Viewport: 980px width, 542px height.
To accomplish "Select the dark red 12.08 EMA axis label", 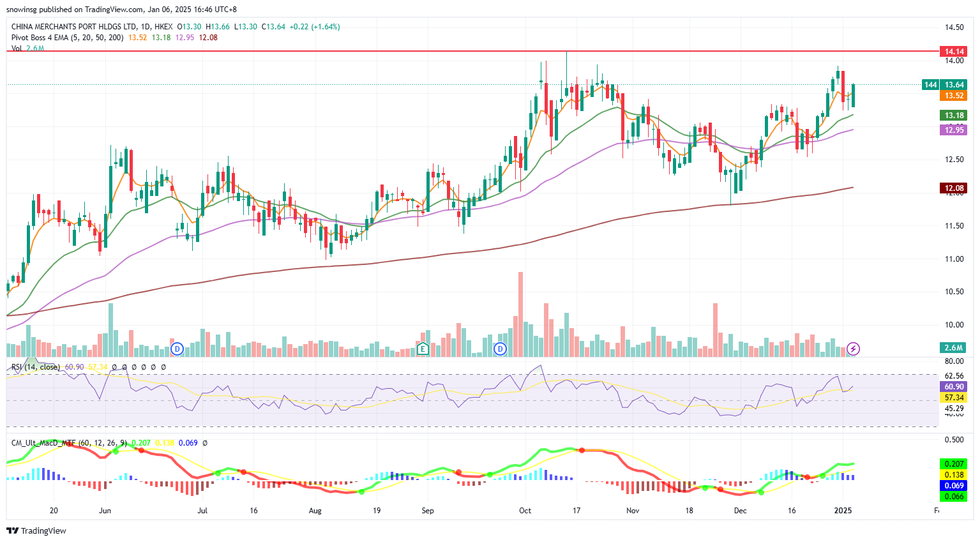I will click(x=954, y=188).
